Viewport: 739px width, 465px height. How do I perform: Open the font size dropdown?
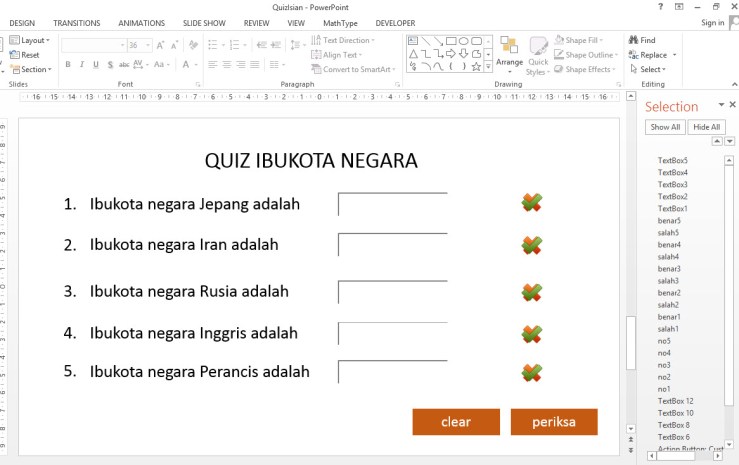[148, 45]
